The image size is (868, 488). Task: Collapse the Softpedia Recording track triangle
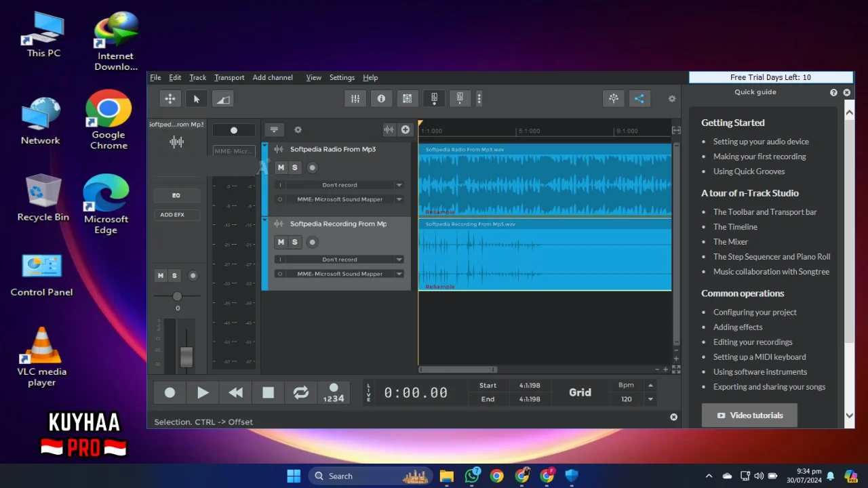tap(265, 220)
